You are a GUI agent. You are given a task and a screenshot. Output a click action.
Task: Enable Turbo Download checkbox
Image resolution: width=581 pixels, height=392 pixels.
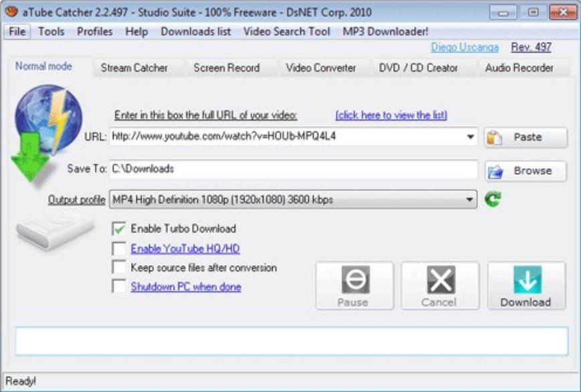coord(119,229)
